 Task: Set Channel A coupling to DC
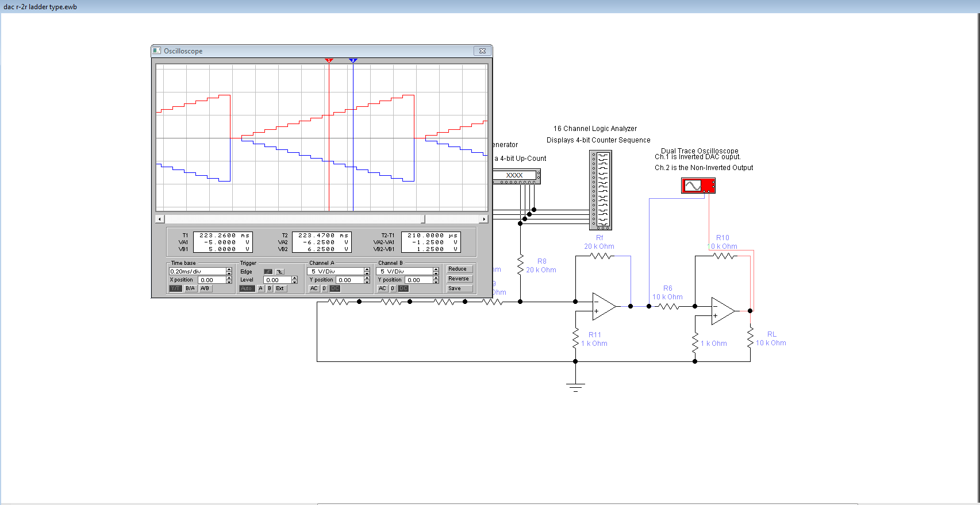[x=335, y=288]
